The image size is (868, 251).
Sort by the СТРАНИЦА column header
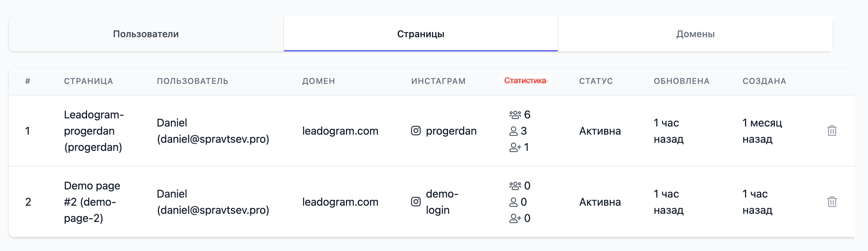coord(89,81)
